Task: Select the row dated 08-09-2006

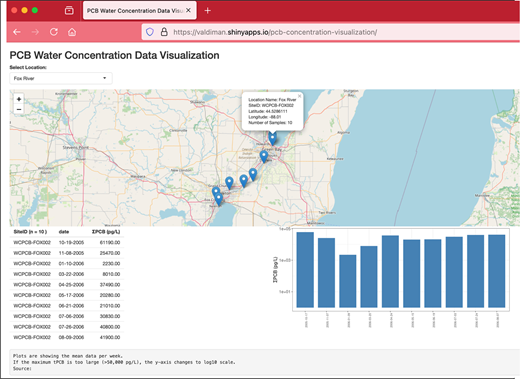Action: point(67,337)
